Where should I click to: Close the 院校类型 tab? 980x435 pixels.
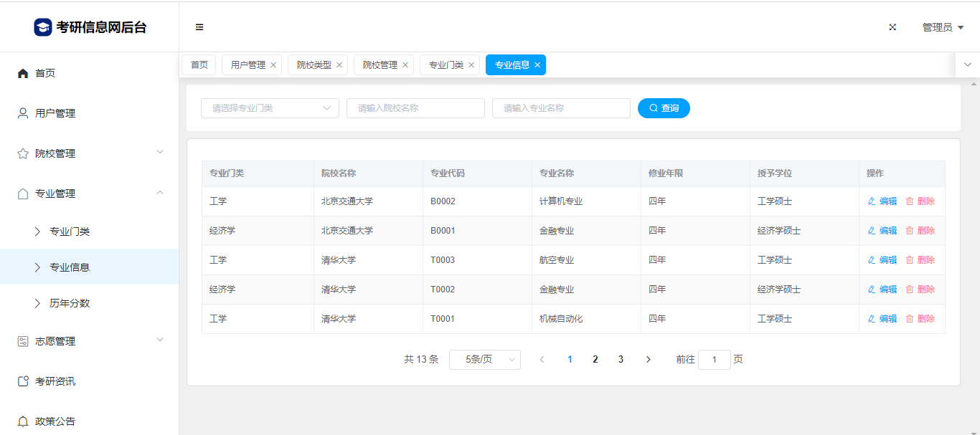pyautogui.click(x=339, y=65)
